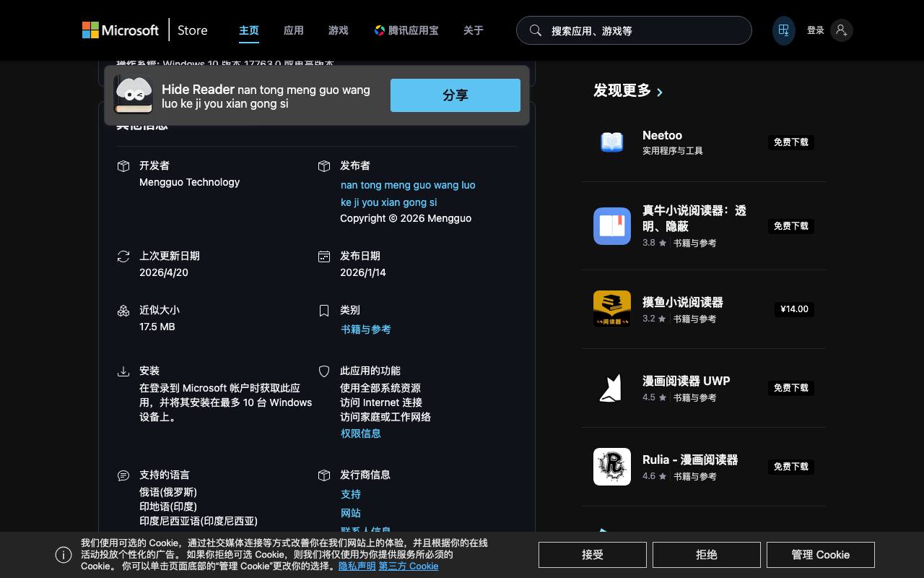
Task: Click the 发布者 cube icon
Action: tap(324, 166)
